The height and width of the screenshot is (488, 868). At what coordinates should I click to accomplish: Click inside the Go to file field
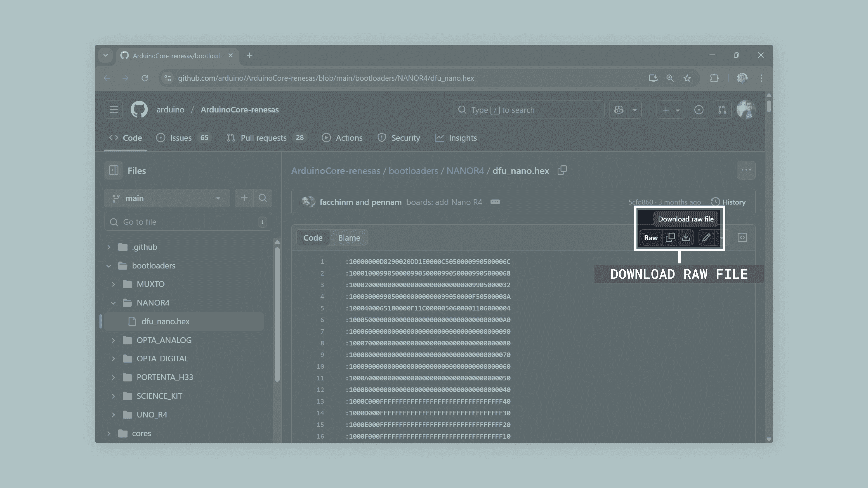pos(187,222)
